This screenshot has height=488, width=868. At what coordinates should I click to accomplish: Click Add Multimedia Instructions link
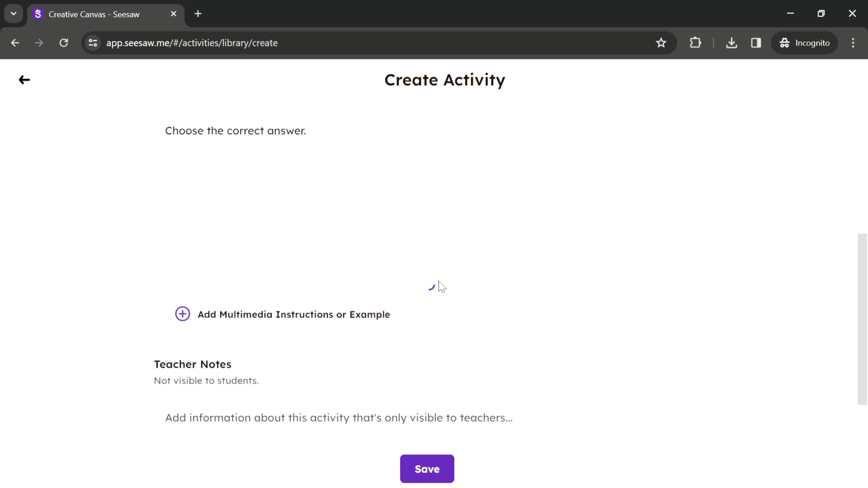click(x=283, y=314)
